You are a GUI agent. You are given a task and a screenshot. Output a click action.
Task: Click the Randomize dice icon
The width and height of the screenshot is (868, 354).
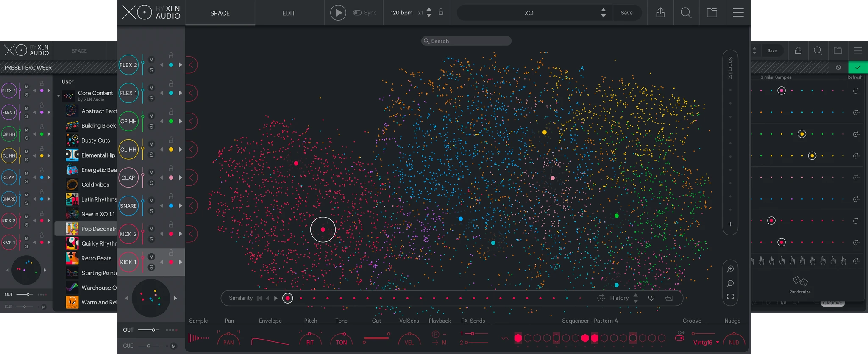click(x=800, y=281)
